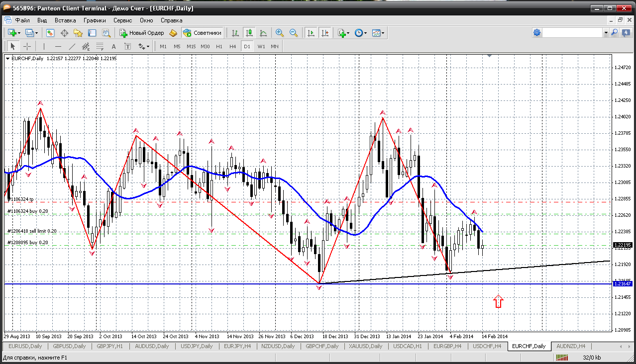Image resolution: width=636 pixels, height=364 pixels.
Task: Click the blue gear icon beside search box
Action: 536,33
